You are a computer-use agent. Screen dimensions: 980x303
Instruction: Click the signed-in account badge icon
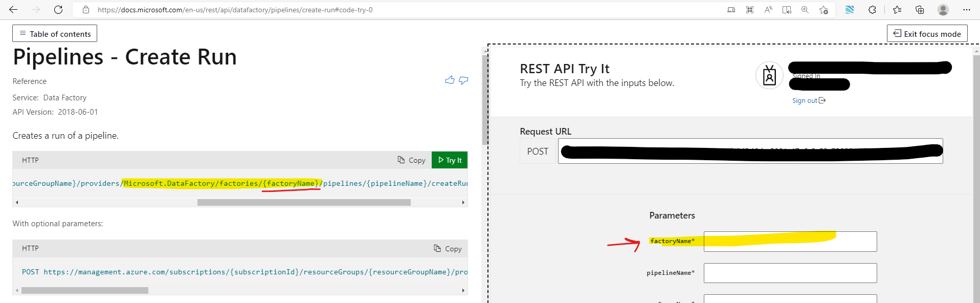coord(769,76)
